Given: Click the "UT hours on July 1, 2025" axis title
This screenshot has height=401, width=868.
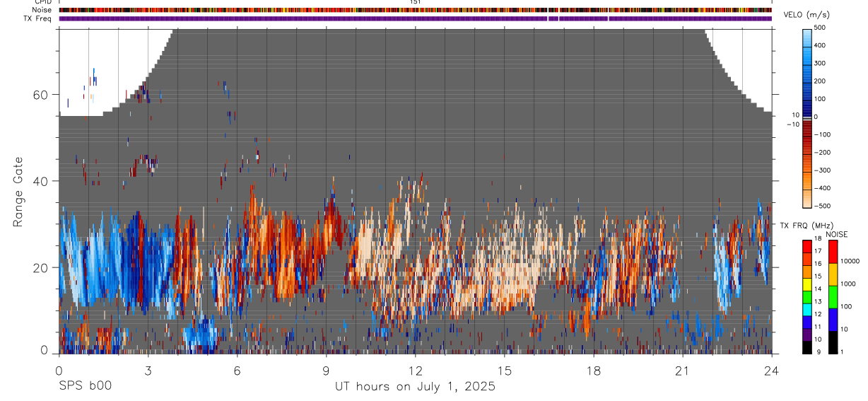Looking at the screenshot, I should 415,387.
